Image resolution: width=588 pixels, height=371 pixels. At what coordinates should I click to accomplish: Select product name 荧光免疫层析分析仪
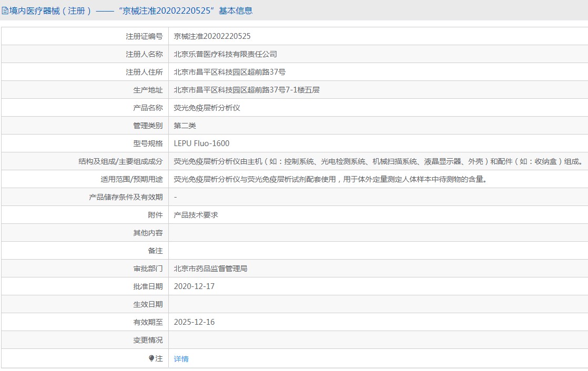[207, 108]
